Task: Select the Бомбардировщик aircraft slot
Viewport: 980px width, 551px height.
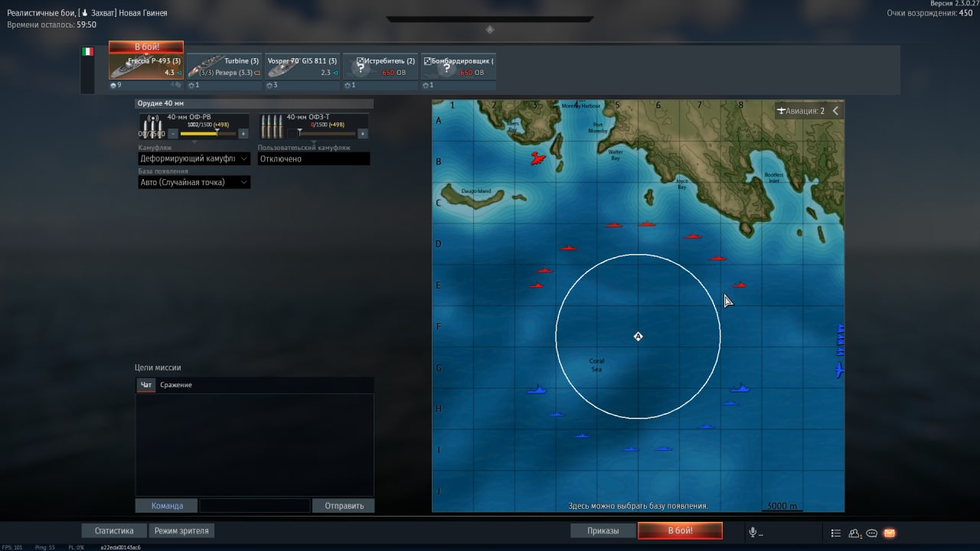Action: tap(458, 67)
